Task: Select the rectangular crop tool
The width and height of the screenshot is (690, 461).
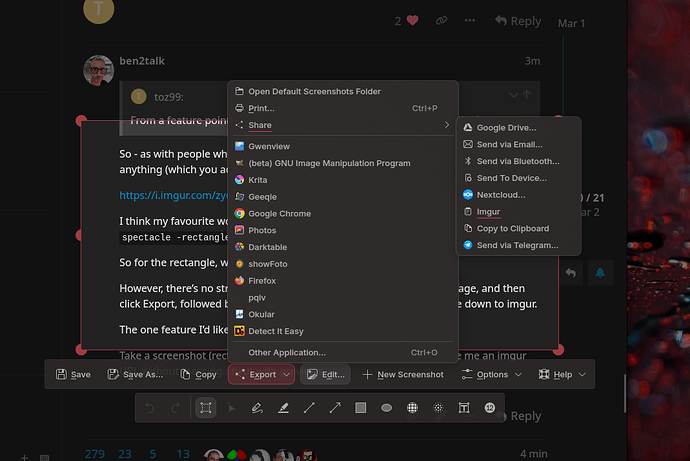Action: point(206,408)
